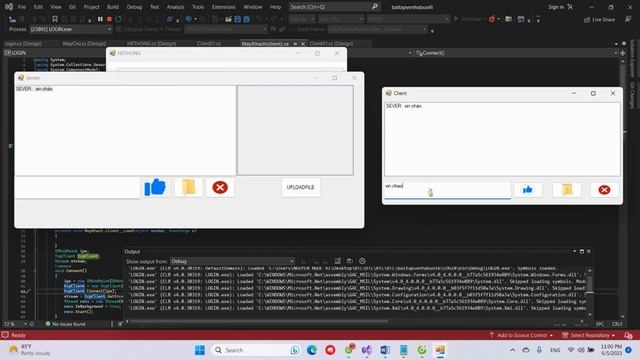
Task: Click the red circular app icon on taskbar
Action: click(330, 350)
